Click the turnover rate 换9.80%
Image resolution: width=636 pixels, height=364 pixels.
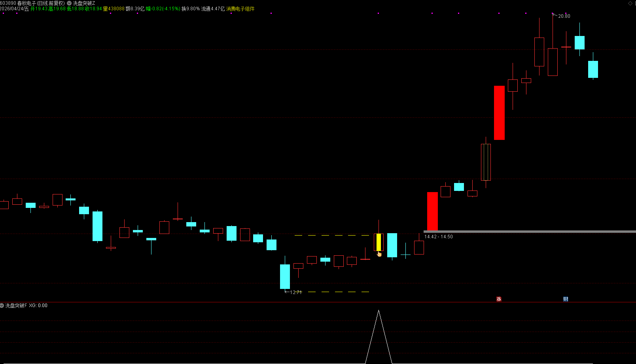point(191,9)
